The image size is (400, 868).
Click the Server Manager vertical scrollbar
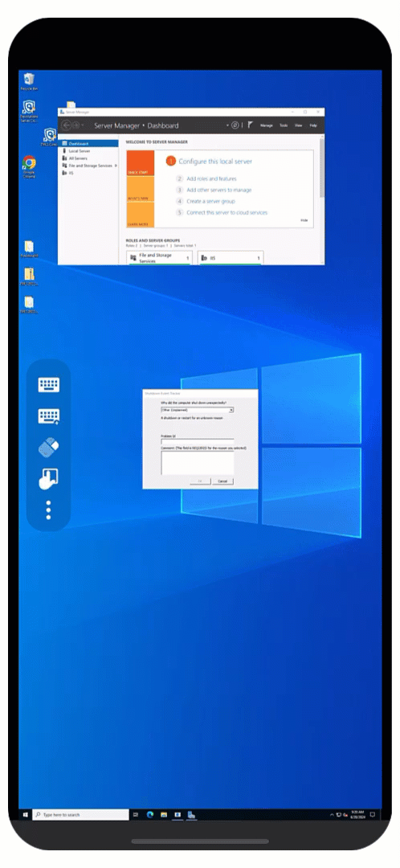[x=322, y=166]
